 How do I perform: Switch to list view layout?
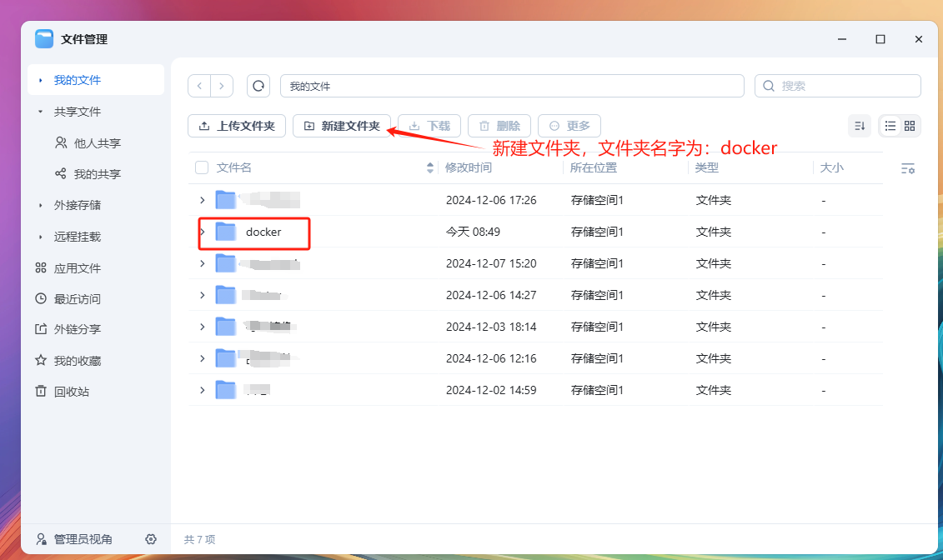click(x=890, y=126)
